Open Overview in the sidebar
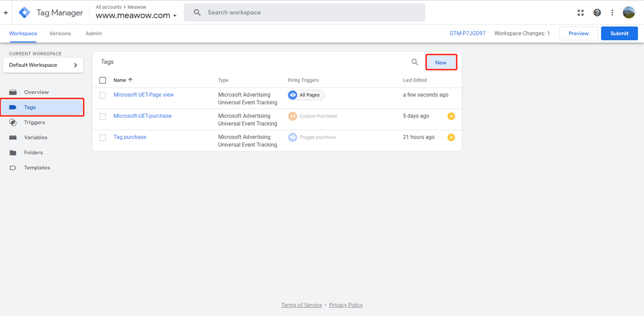This screenshot has height=316, width=644. 36,92
